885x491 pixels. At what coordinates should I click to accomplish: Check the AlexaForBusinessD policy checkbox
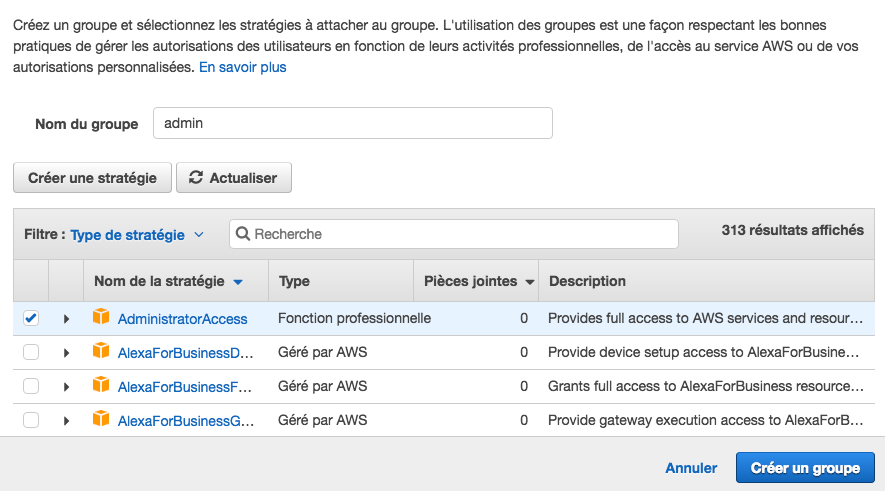[x=31, y=352]
